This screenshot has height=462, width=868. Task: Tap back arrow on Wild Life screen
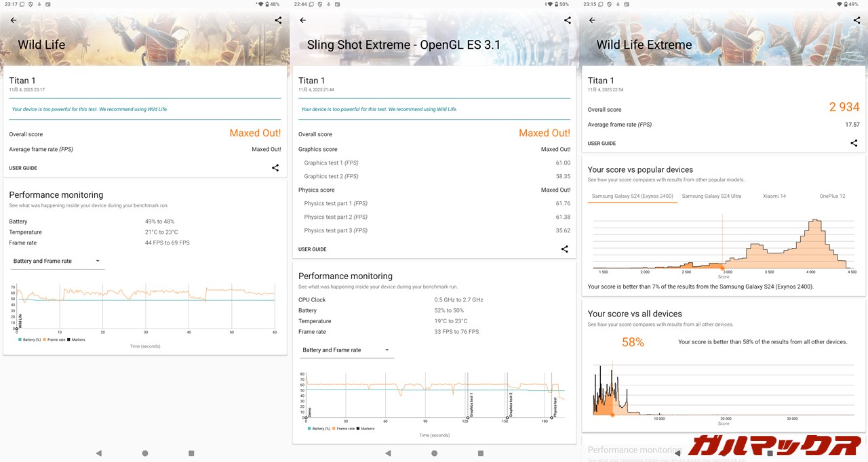click(x=14, y=20)
